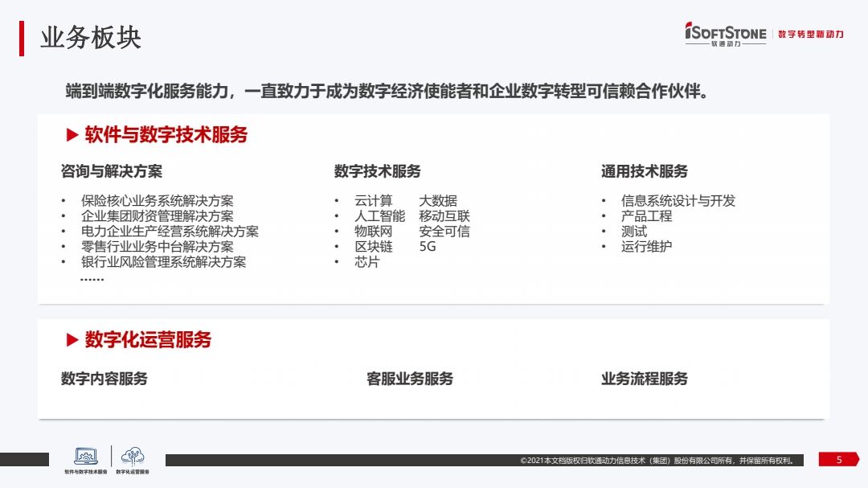Screen dimensions: 868x488
Task: Click the 业务流程服务 heading
Action: [644, 379]
